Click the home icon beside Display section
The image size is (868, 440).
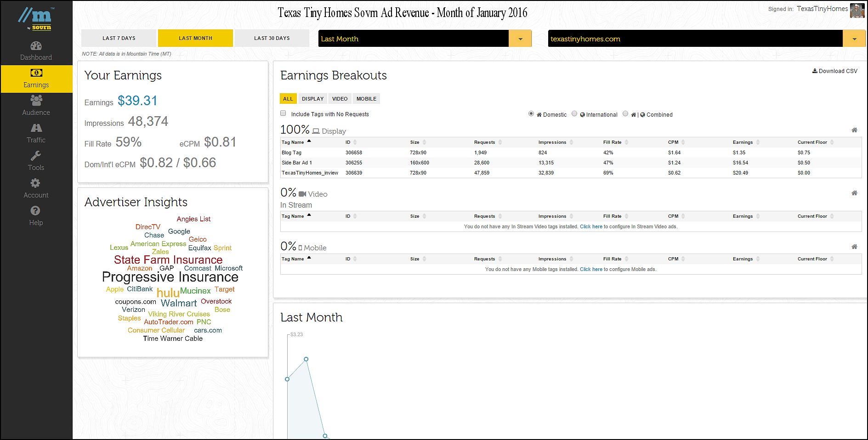[854, 130]
